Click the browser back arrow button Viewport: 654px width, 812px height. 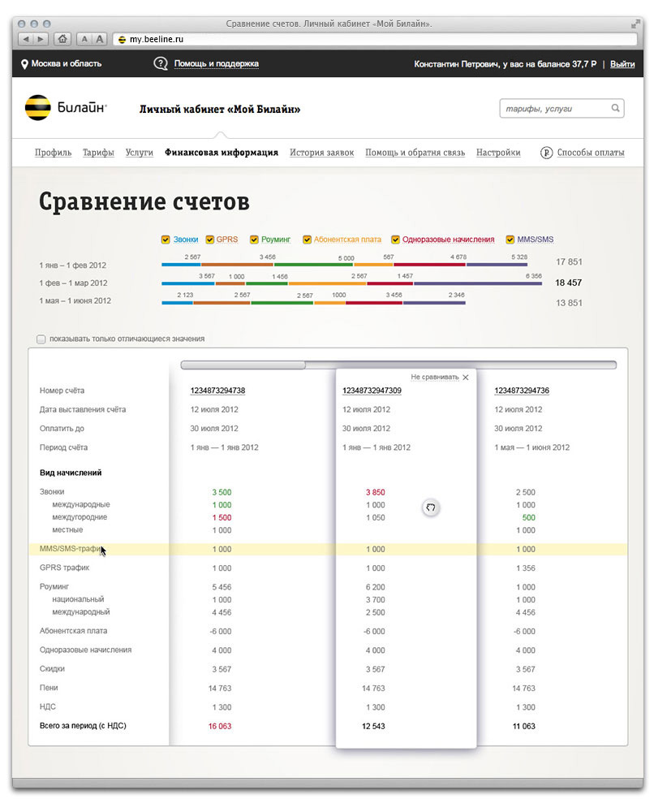point(26,38)
